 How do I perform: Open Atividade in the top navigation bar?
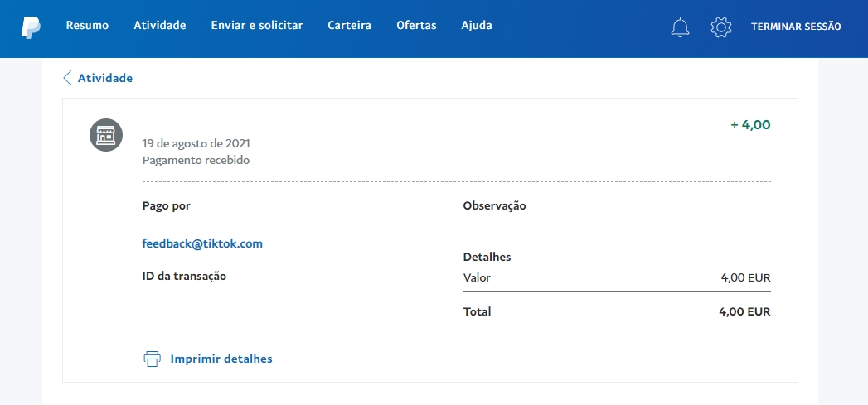[160, 26]
